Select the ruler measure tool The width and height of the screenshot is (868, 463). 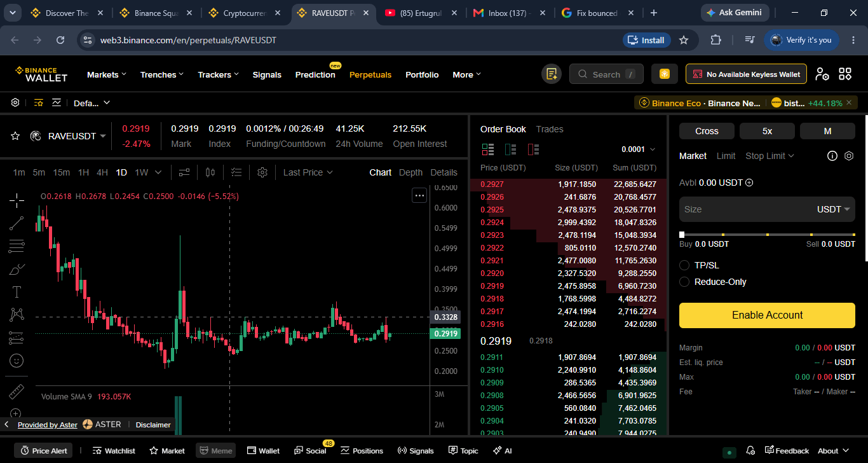(17, 390)
